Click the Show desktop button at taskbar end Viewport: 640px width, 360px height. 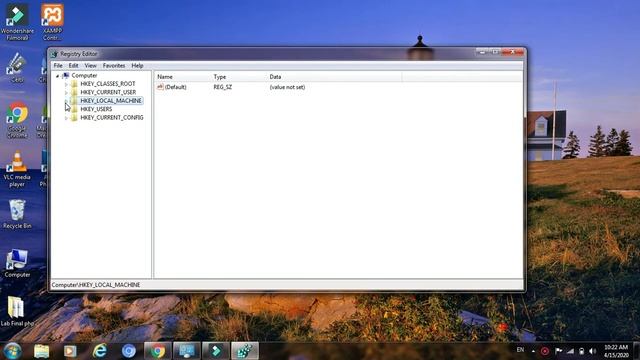coord(636,351)
